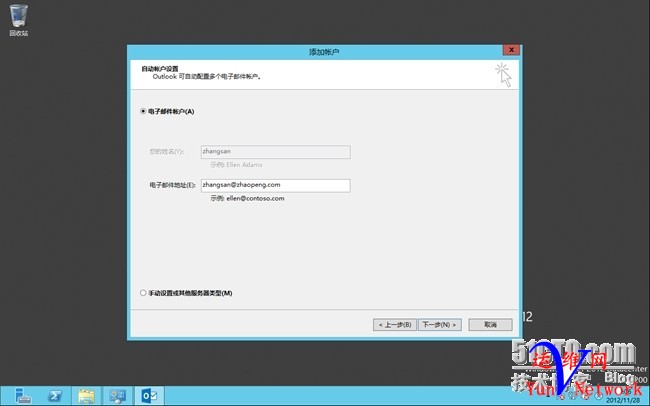Click the 2012/11/28 date in the taskbar

(x=623, y=401)
